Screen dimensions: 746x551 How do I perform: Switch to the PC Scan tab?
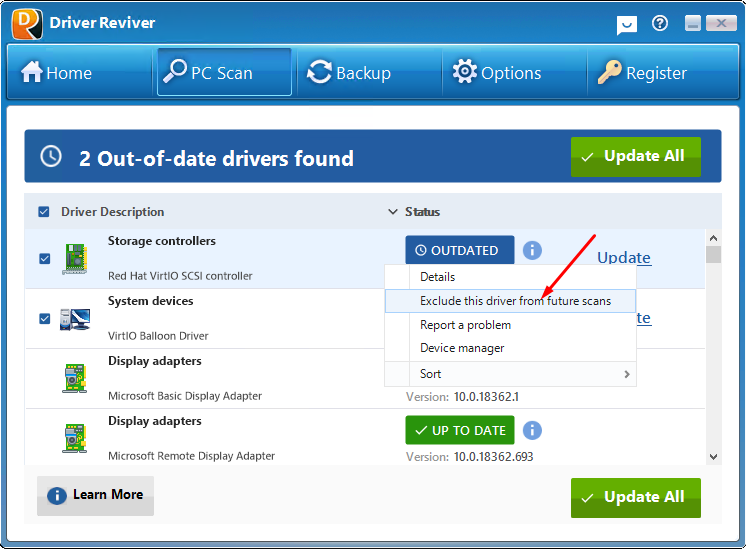[x=224, y=72]
